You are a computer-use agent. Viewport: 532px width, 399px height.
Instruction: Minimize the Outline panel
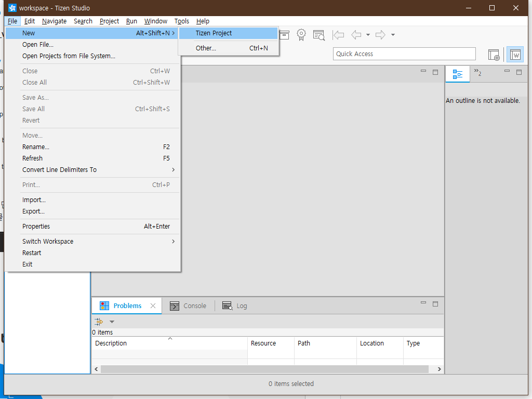click(507, 71)
